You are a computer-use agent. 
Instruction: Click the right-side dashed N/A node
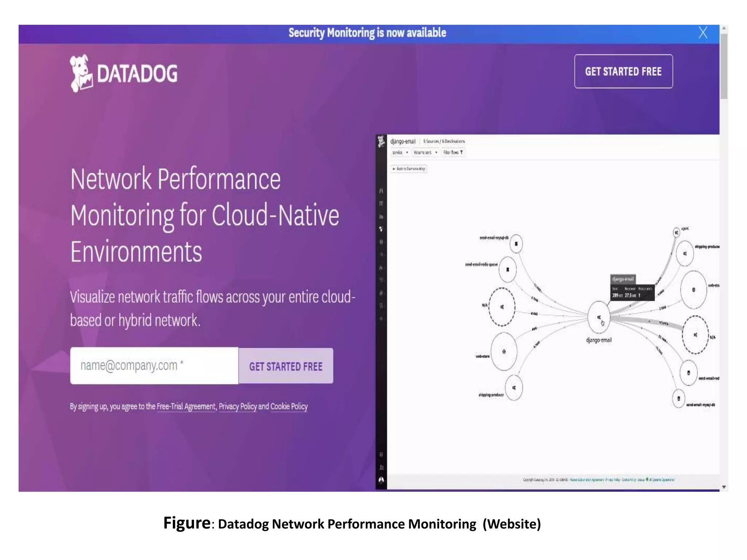point(695,335)
